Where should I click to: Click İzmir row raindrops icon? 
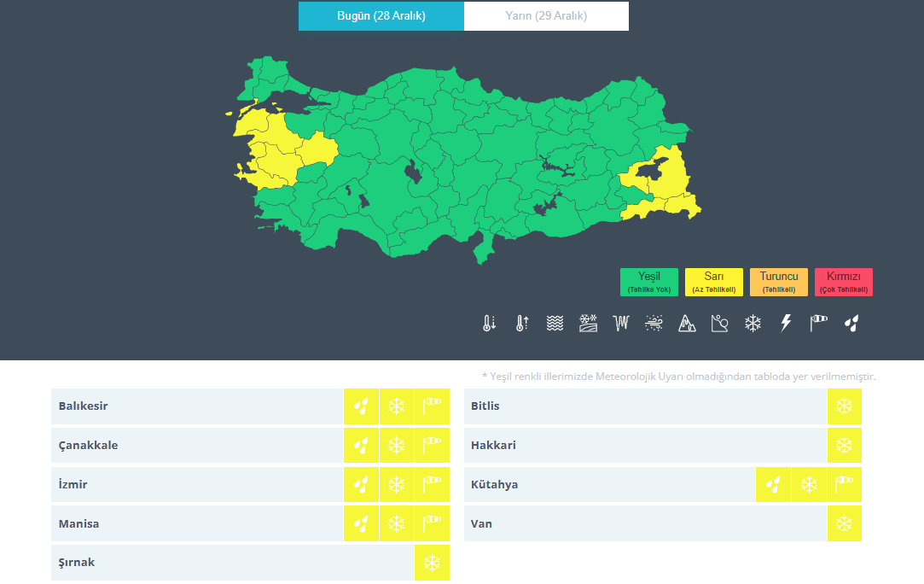coord(361,485)
